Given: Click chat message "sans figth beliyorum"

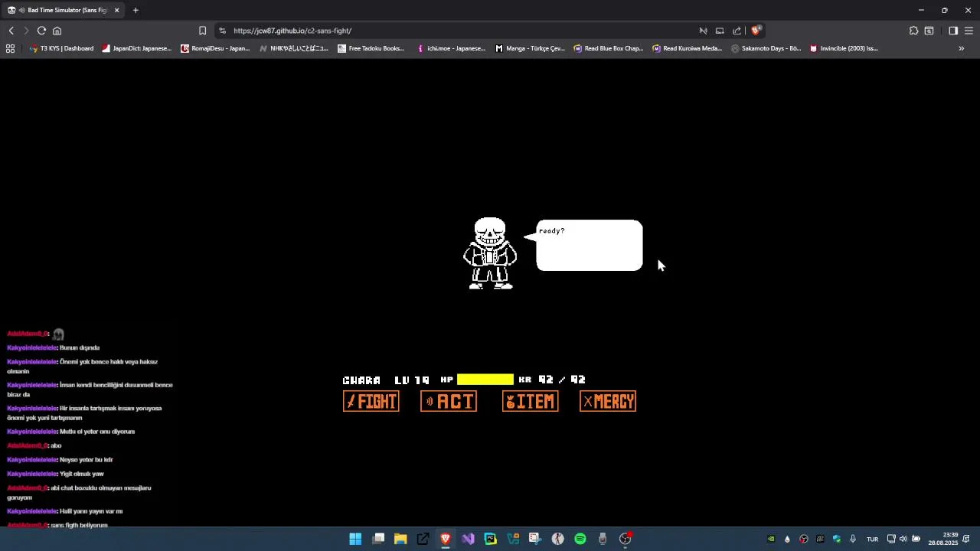Looking at the screenshot, I should pos(79,525).
